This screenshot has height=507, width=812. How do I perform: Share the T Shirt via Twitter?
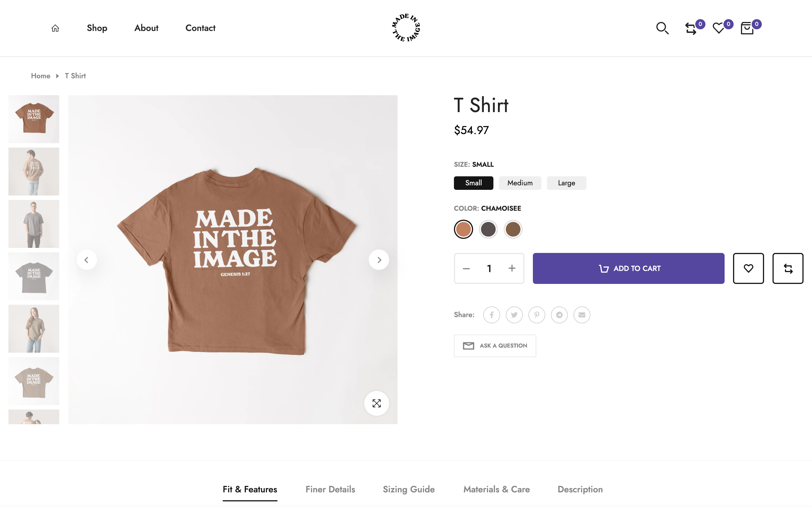coord(514,315)
